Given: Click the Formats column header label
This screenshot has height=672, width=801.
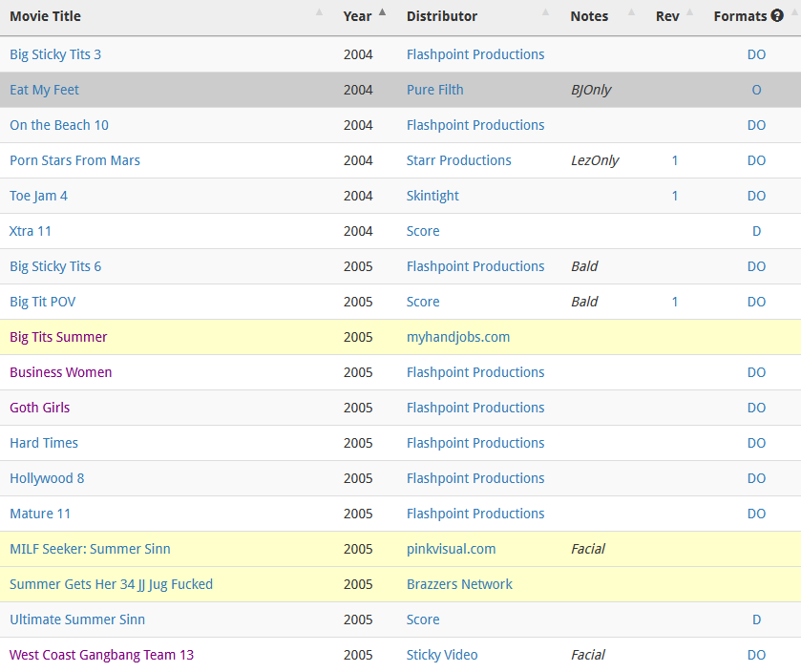Looking at the screenshot, I should pos(740,16).
